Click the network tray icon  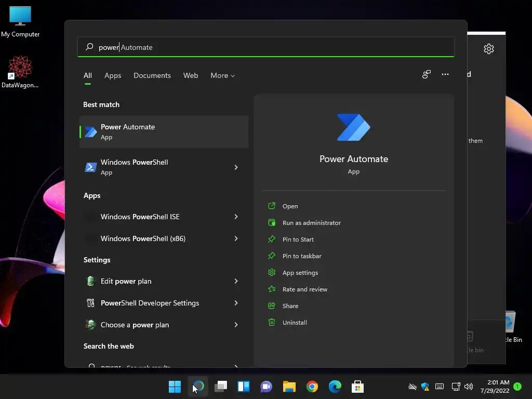click(456, 387)
